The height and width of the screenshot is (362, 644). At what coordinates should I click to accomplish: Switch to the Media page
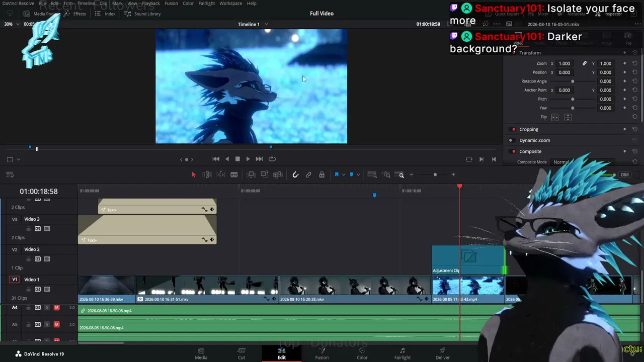pyautogui.click(x=201, y=354)
